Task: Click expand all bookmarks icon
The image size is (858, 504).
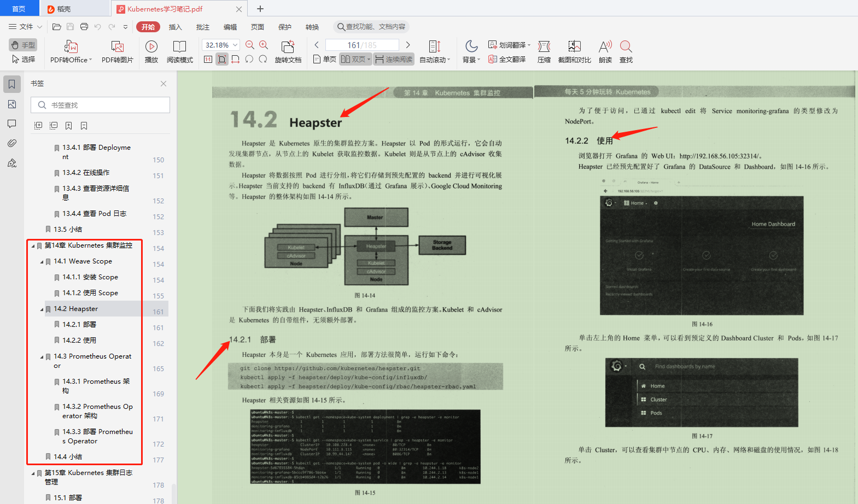Action: click(x=38, y=126)
